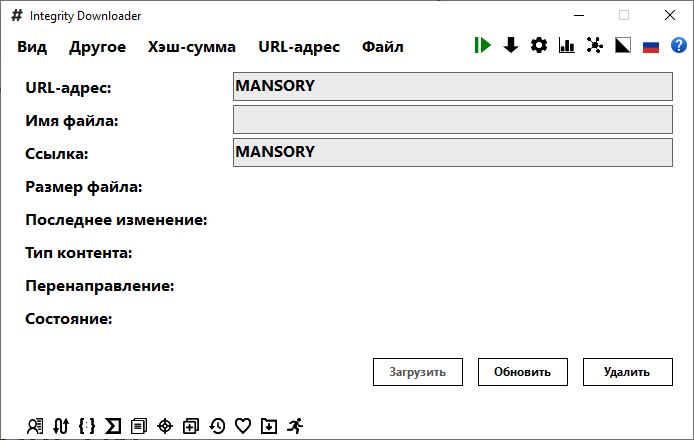Image resolution: width=694 pixels, height=440 pixels.
Task: Click the empty Имя файла field
Action: pos(453,120)
